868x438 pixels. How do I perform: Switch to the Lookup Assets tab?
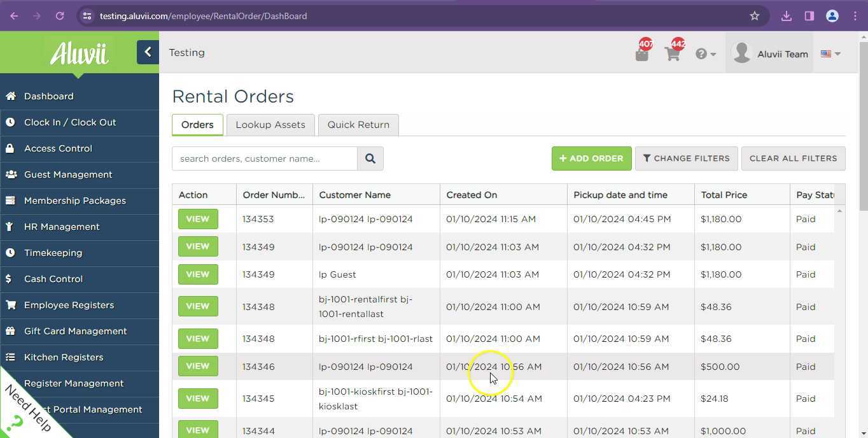(270, 124)
